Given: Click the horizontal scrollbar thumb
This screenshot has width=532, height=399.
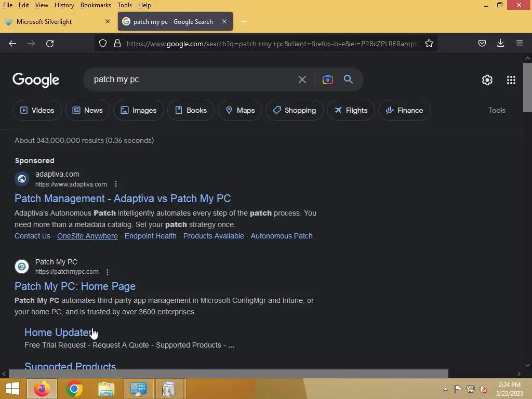Looking at the screenshot, I should click(229, 374).
